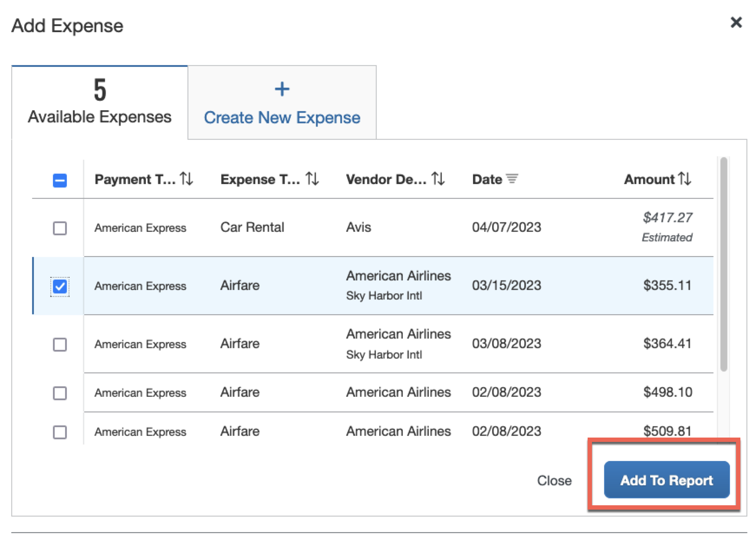Toggle the select-all header checkbox

point(60,180)
